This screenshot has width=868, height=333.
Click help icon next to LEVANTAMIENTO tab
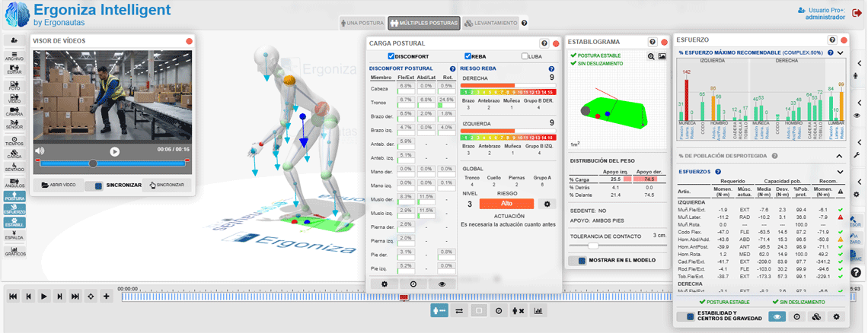click(525, 24)
